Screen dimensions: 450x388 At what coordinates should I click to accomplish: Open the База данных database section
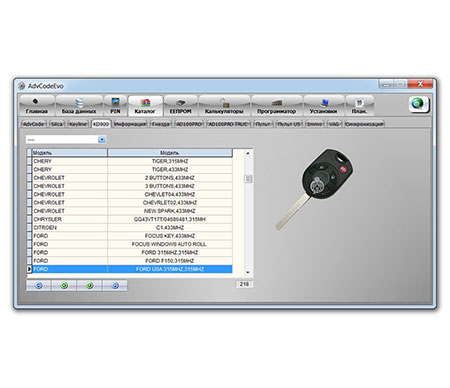[x=79, y=106]
